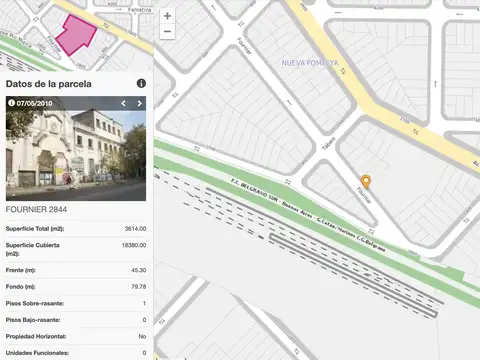The width and height of the screenshot is (480, 360).
Task: Click the Frente (m) label
Action: pyautogui.click(x=21, y=270)
